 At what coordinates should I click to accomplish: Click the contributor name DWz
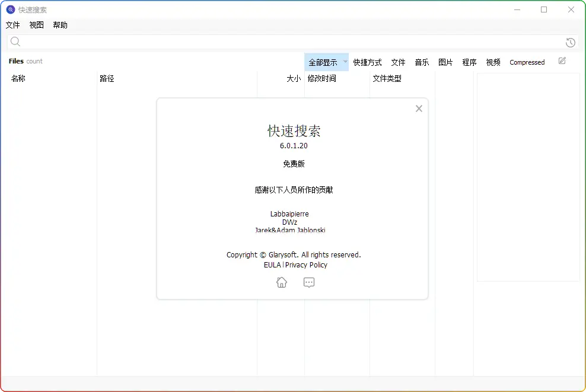[289, 222]
